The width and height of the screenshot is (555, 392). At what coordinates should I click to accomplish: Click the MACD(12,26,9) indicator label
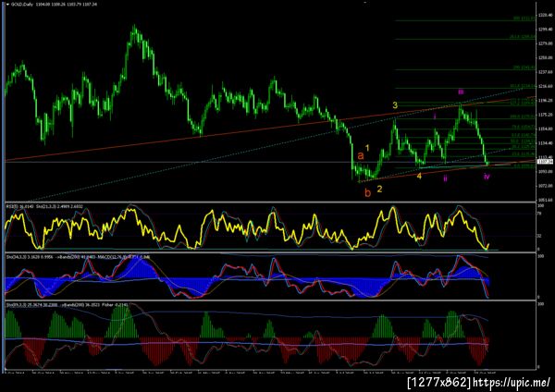click(111, 257)
